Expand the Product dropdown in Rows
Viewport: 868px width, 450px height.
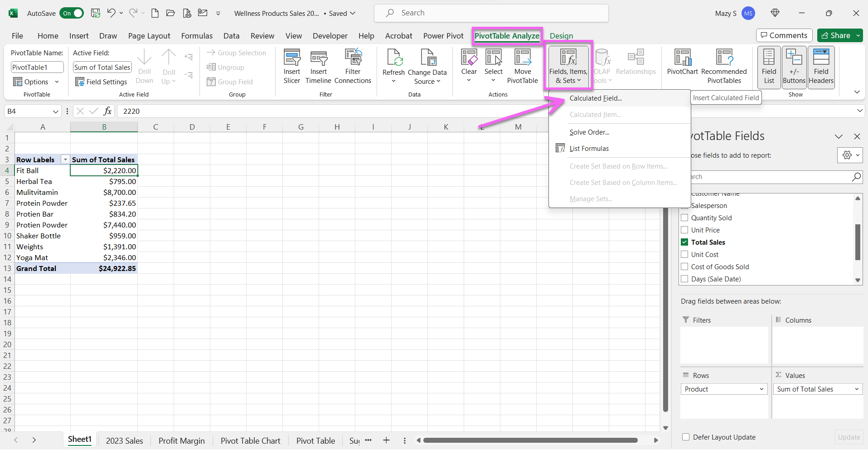tap(761, 389)
